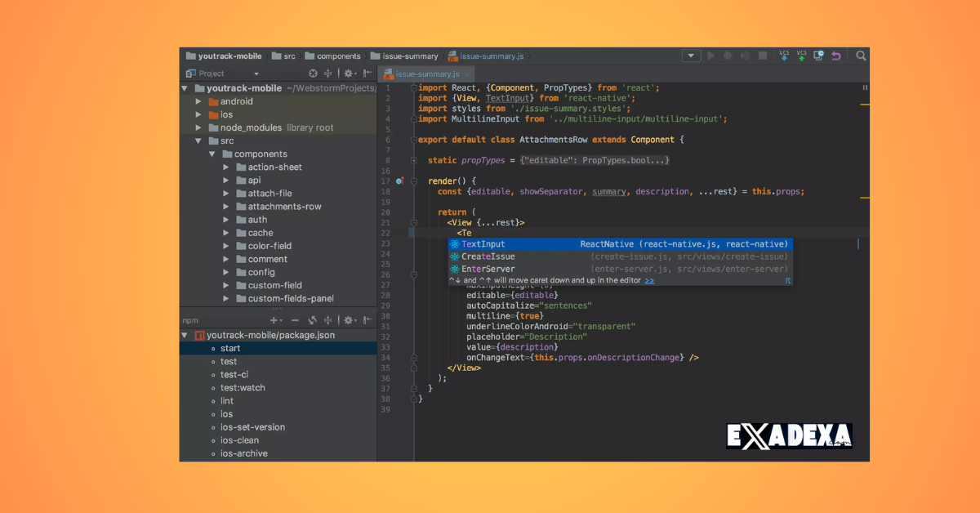980x513 pixels.
Task: Select the Debug icon next to Run
Action: [728, 56]
